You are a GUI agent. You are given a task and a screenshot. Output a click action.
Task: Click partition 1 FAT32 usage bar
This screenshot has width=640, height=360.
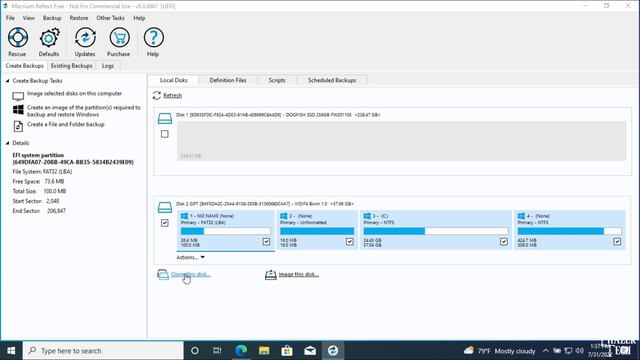pyautogui.click(x=226, y=231)
